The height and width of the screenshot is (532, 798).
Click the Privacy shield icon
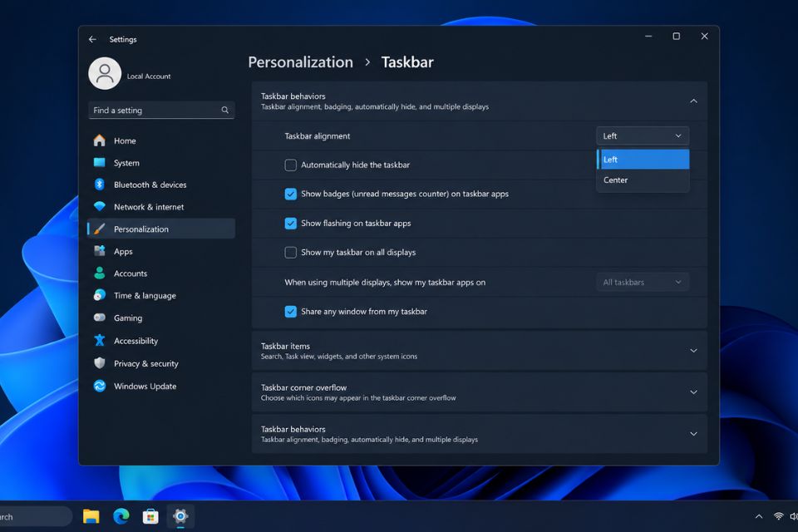click(100, 363)
